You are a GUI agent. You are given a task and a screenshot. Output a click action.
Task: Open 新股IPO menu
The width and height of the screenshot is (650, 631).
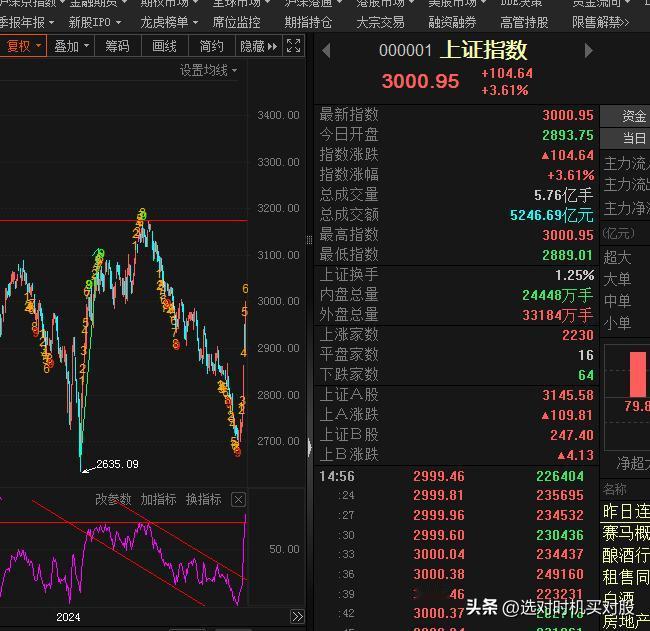point(95,22)
